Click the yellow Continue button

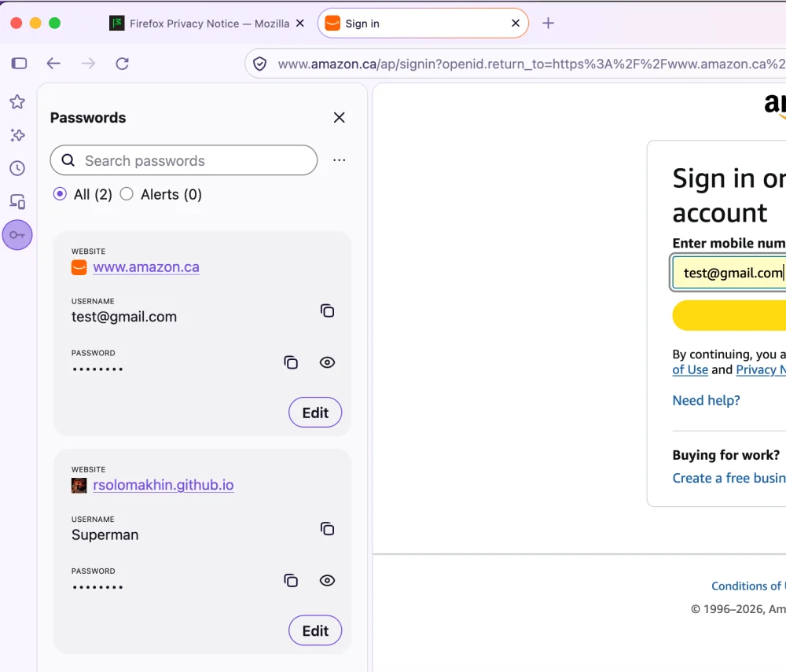729,315
